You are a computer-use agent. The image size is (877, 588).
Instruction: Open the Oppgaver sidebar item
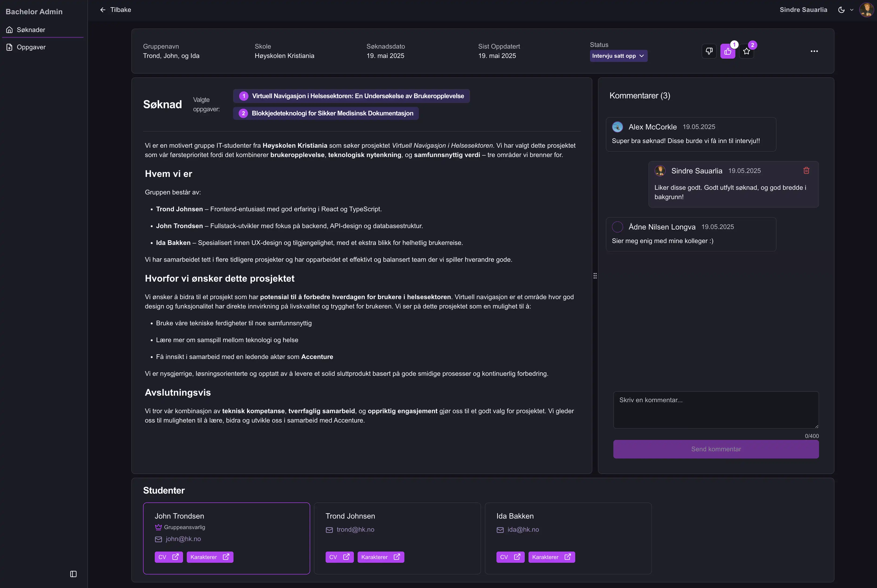[x=31, y=47]
